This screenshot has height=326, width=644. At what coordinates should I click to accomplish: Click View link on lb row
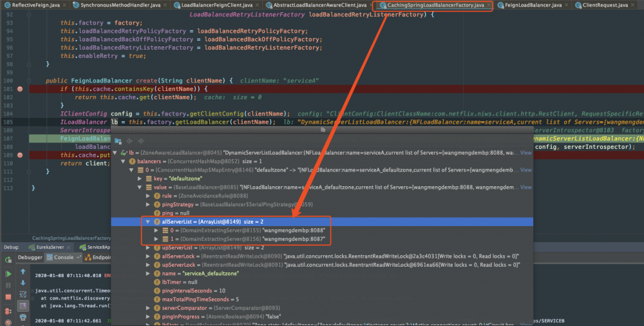tap(526, 153)
